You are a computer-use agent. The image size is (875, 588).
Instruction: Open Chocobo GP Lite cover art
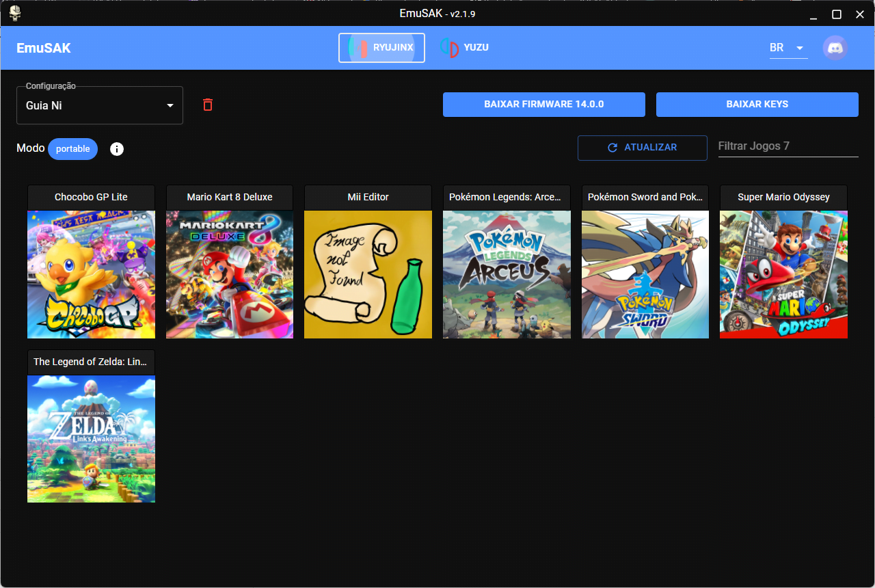pos(91,274)
